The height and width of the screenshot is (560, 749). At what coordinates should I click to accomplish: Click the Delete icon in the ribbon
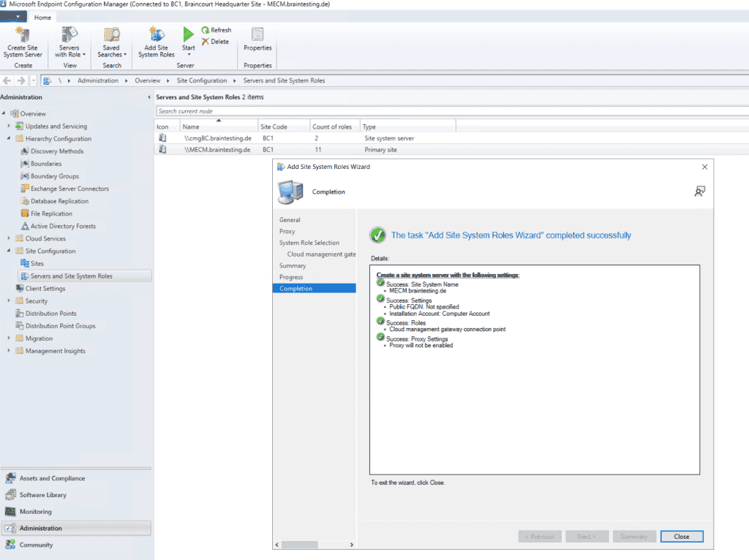(206, 40)
